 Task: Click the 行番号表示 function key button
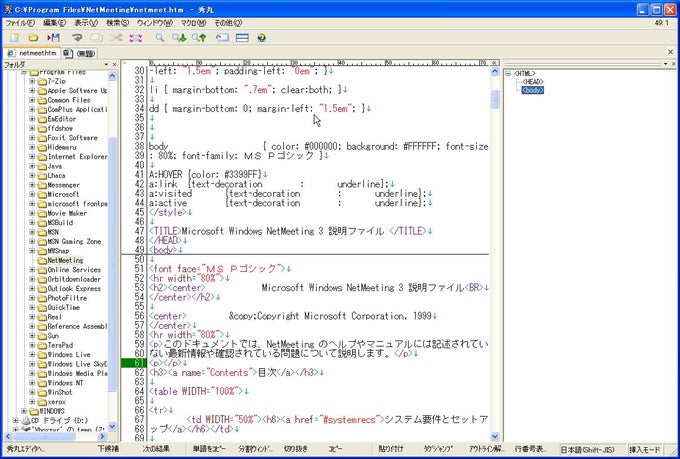(530, 449)
